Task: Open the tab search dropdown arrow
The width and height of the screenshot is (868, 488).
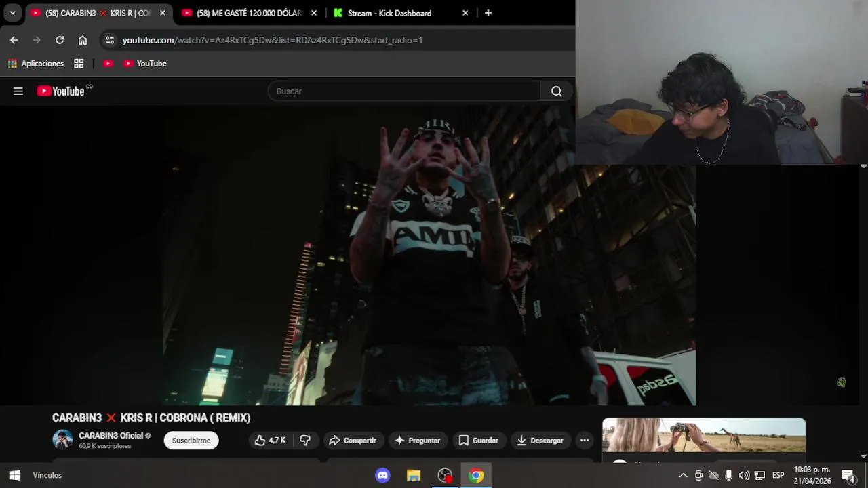Action: point(12,13)
